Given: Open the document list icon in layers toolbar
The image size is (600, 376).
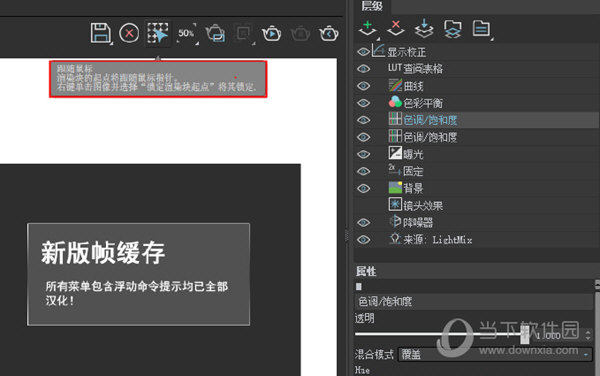Looking at the screenshot, I should (481, 29).
